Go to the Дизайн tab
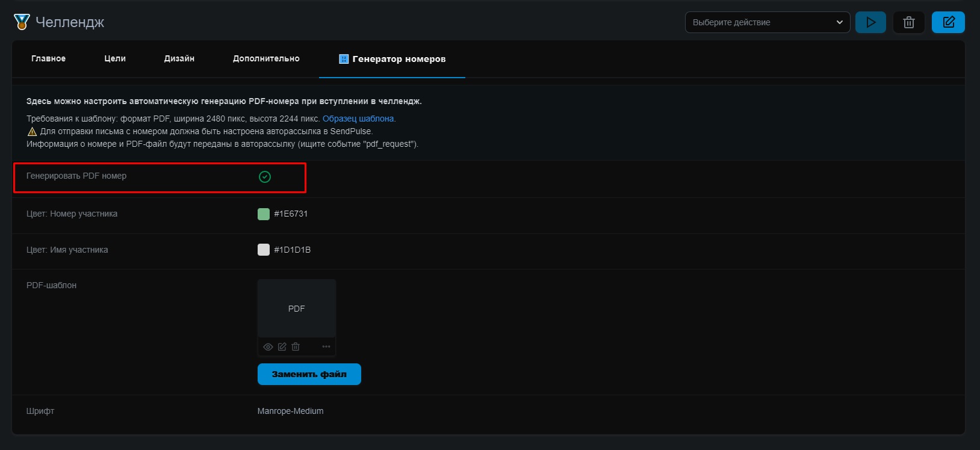The width and height of the screenshot is (980, 450). pos(179,58)
